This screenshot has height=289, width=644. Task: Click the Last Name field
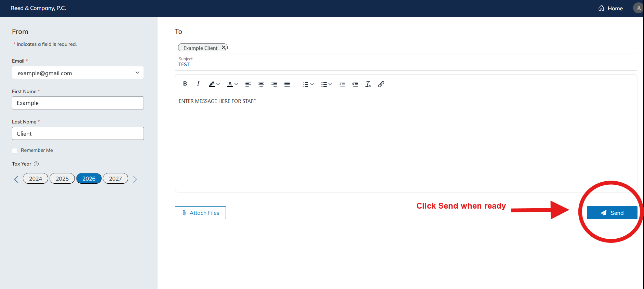pos(78,133)
